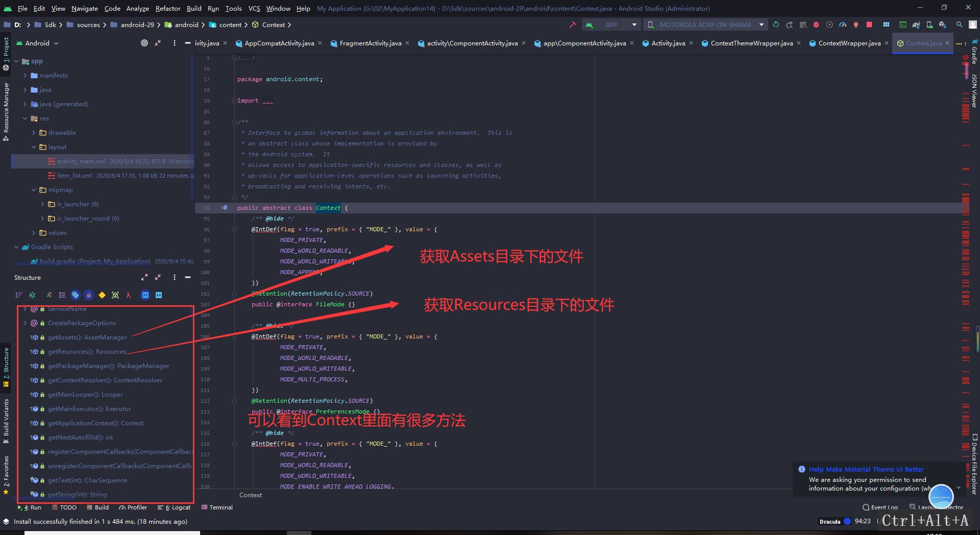Toggle the purple list grouping icon in Structure
Screen dimensions: 980x535
coord(62,295)
